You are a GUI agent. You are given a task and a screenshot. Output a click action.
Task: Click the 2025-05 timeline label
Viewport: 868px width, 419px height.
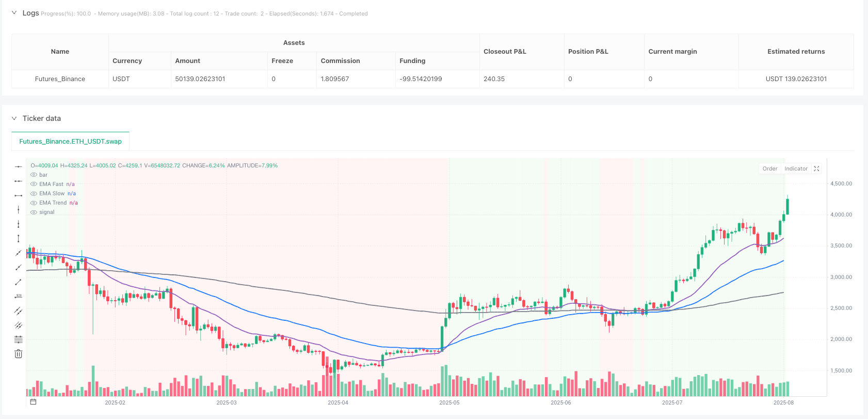[x=449, y=402]
